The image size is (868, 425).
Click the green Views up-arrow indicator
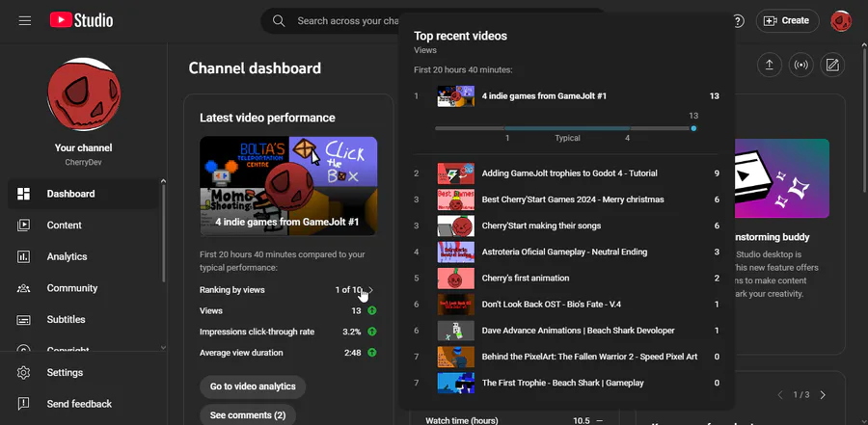372,310
